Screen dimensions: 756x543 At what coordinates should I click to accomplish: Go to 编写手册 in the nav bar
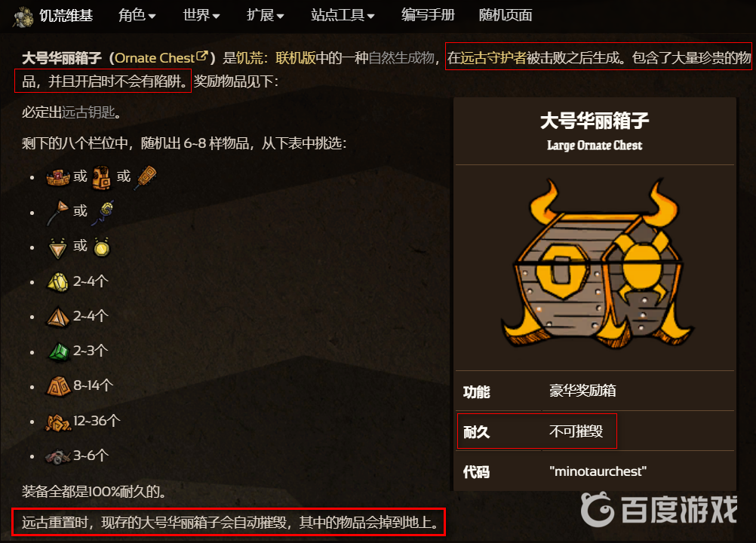[428, 15]
